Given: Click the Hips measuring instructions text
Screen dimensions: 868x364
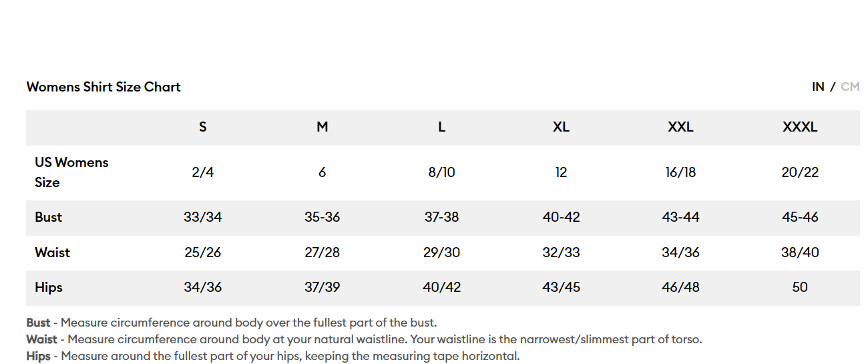Looking at the screenshot, I should [272, 356].
